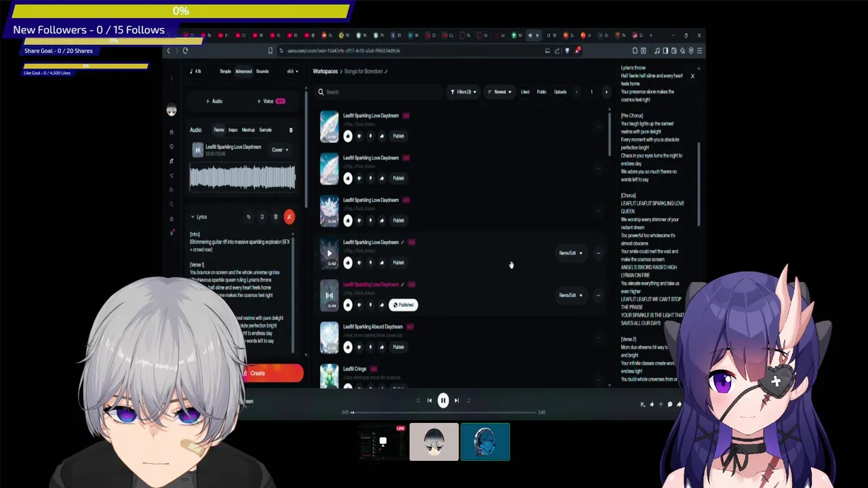Click the Published button on the playing song
The height and width of the screenshot is (488, 868).
point(403,305)
